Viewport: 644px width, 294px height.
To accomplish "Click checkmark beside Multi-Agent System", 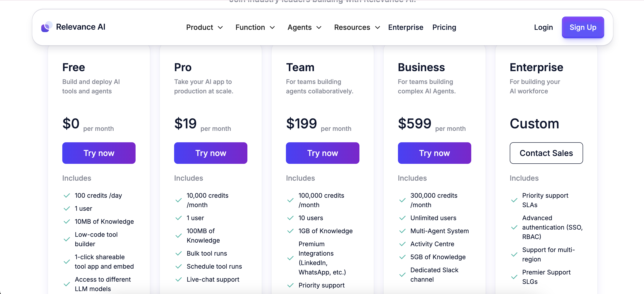I will click(x=402, y=231).
